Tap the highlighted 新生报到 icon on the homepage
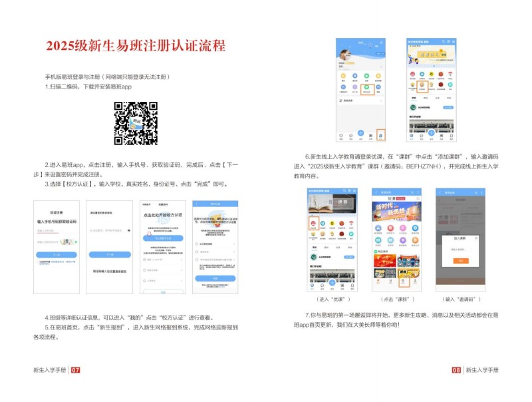532x402 pixels. point(422,85)
